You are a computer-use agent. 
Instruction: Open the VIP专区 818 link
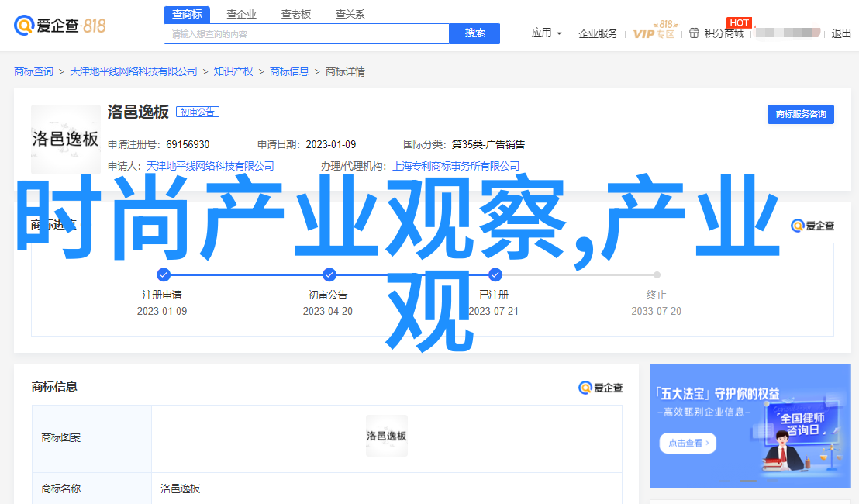click(x=654, y=31)
